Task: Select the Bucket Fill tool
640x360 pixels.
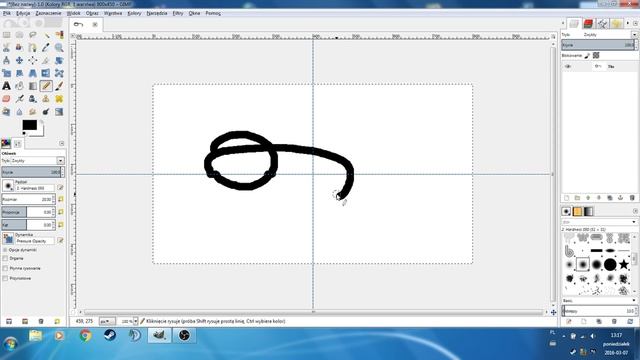Action: tap(20, 86)
